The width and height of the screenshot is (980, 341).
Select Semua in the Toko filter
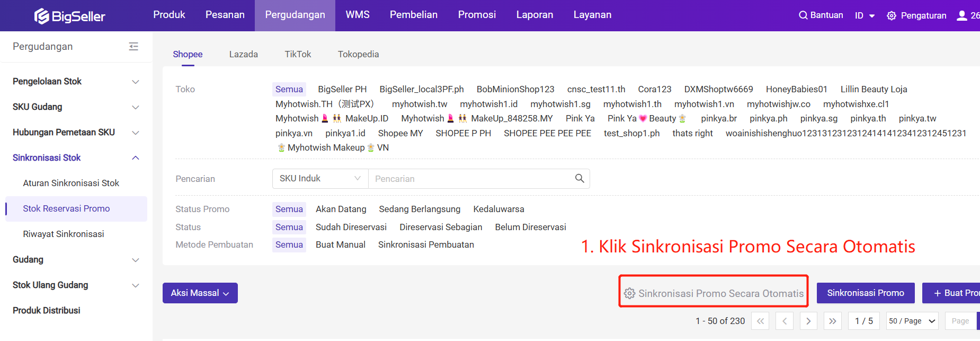pos(289,89)
